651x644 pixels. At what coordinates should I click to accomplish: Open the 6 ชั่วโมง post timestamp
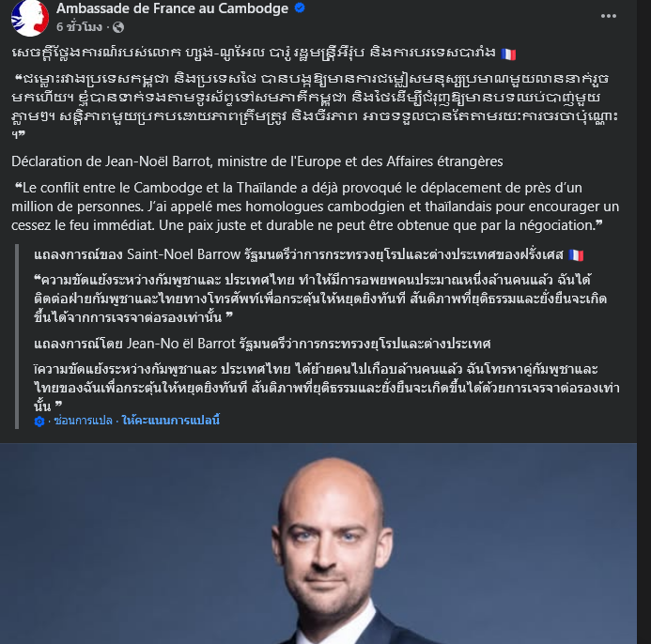click(79, 27)
